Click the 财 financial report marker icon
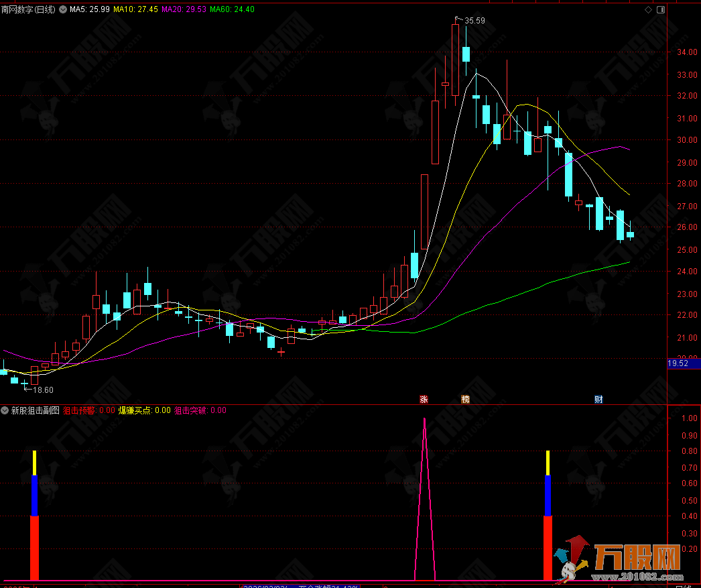Screen dimensions: 701x588 pyautogui.click(x=598, y=400)
